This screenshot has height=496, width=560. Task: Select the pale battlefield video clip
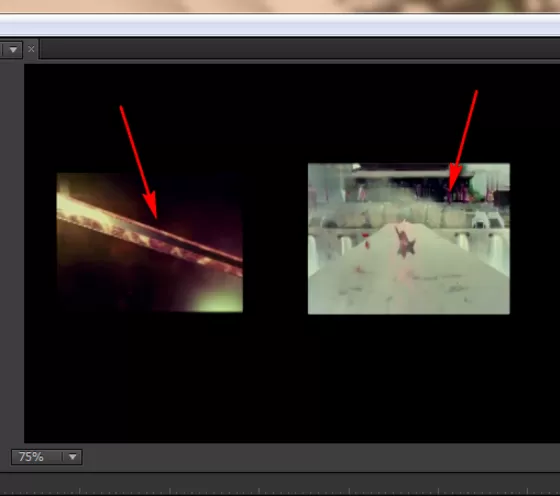coord(409,239)
